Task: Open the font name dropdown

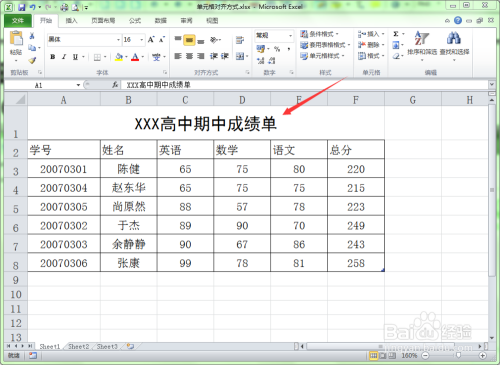Action: 118,40
